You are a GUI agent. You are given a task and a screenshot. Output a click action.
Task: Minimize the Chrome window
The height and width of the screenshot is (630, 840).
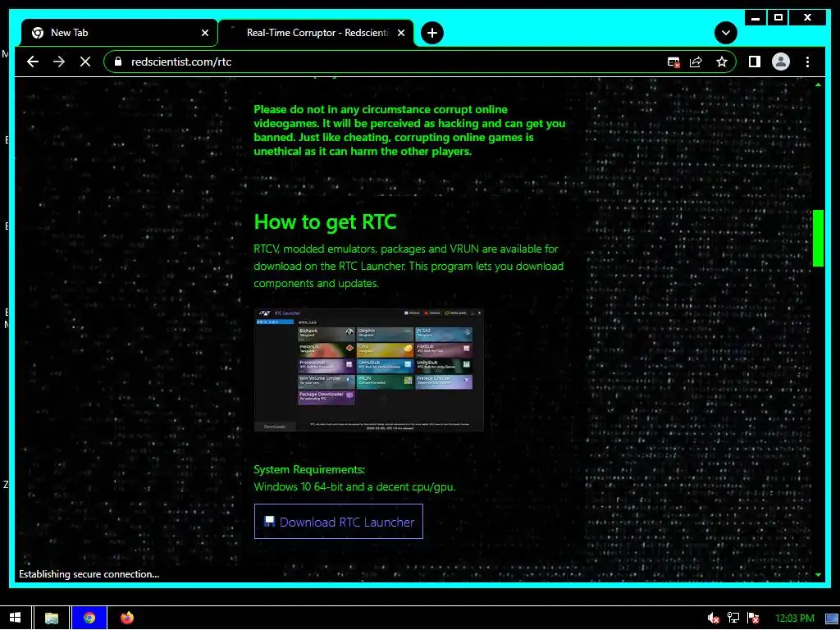[x=756, y=18]
